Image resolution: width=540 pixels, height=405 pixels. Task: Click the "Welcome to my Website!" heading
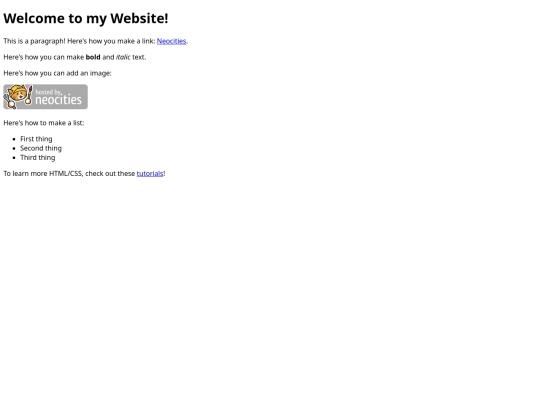click(86, 18)
